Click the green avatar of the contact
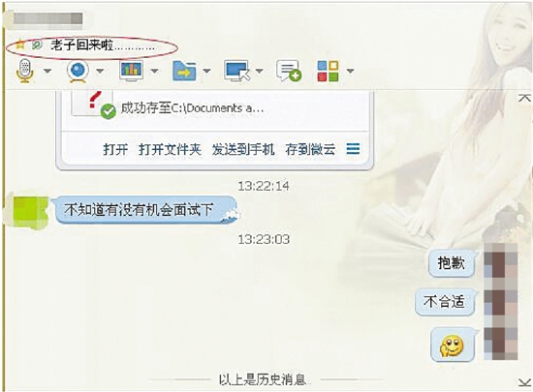Viewport: 533px width, 392px height. (x=28, y=211)
